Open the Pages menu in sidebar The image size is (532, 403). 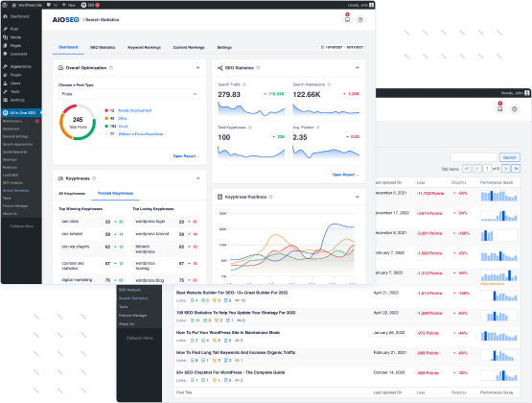point(15,45)
